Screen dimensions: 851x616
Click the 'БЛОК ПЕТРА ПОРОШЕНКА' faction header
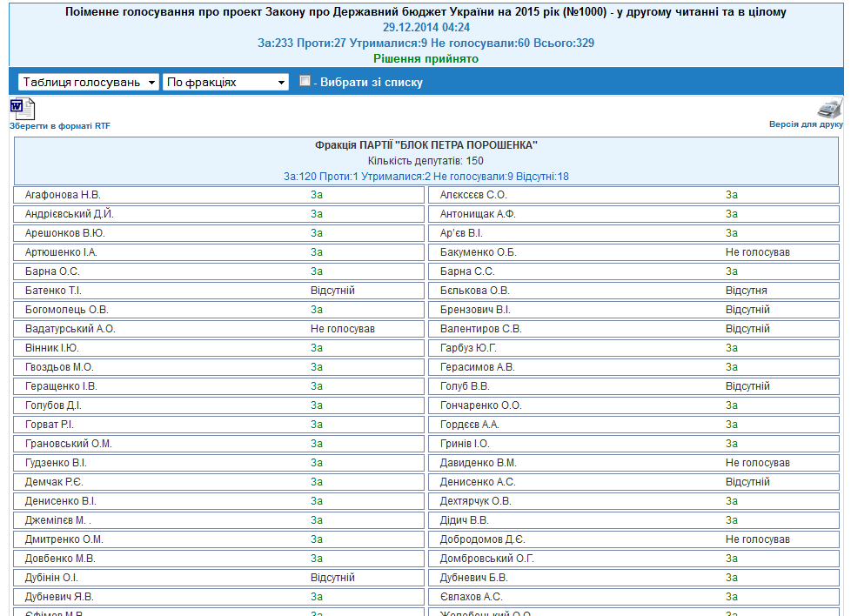tap(425, 145)
